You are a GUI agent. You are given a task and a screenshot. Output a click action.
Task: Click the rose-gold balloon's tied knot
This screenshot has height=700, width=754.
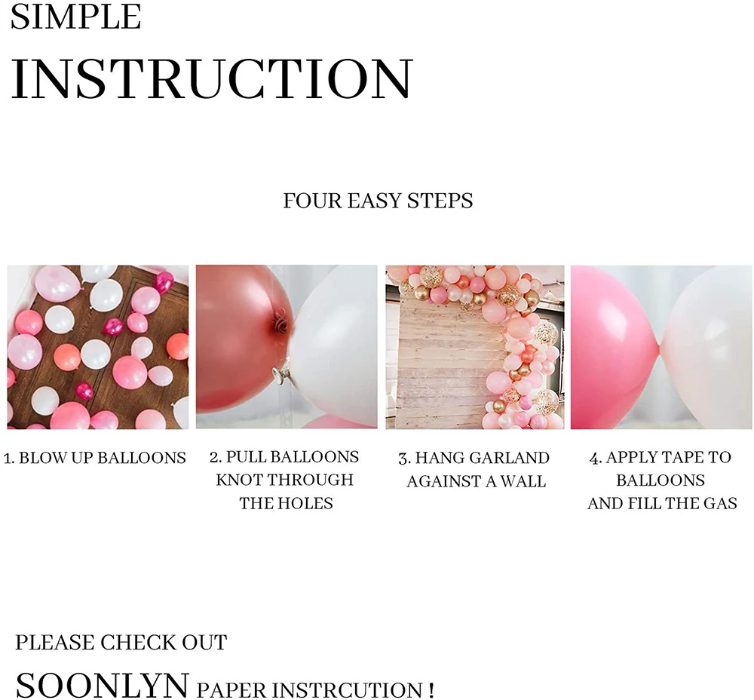pyautogui.click(x=281, y=324)
